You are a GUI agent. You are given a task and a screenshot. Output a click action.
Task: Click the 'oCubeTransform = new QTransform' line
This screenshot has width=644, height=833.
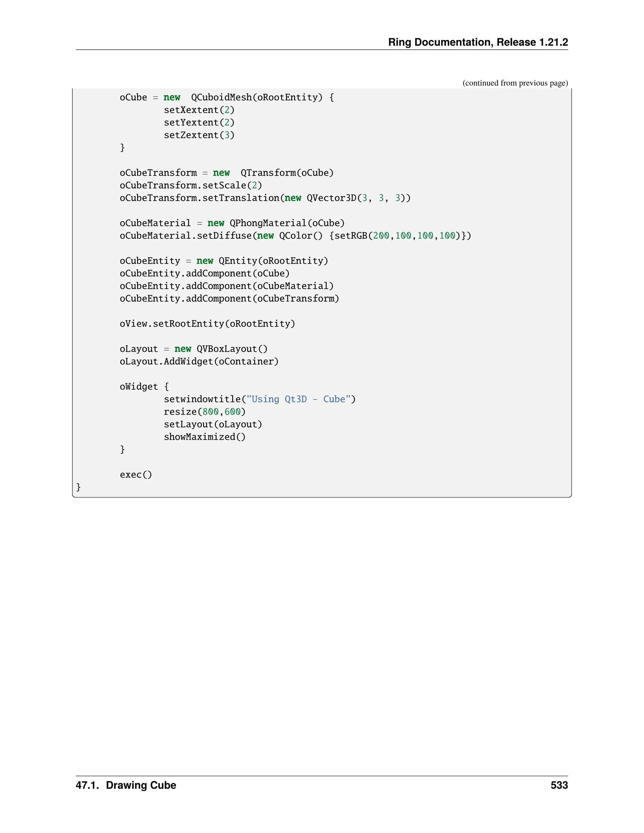tap(227, 173)
